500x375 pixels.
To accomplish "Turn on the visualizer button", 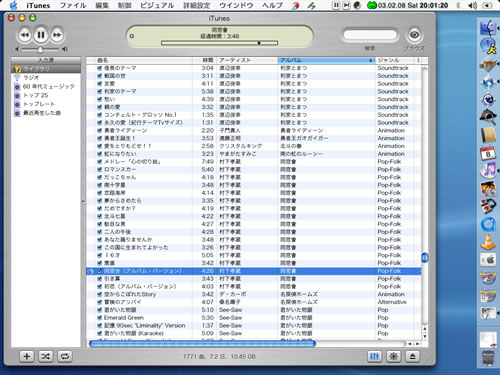I will point(393,356).
